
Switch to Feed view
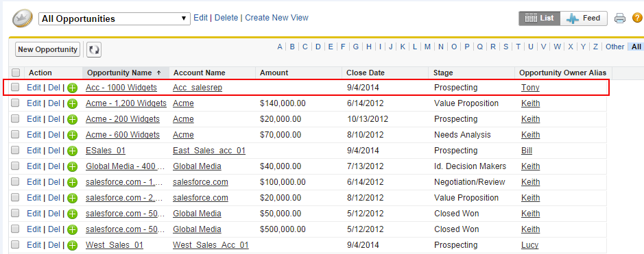583,18
